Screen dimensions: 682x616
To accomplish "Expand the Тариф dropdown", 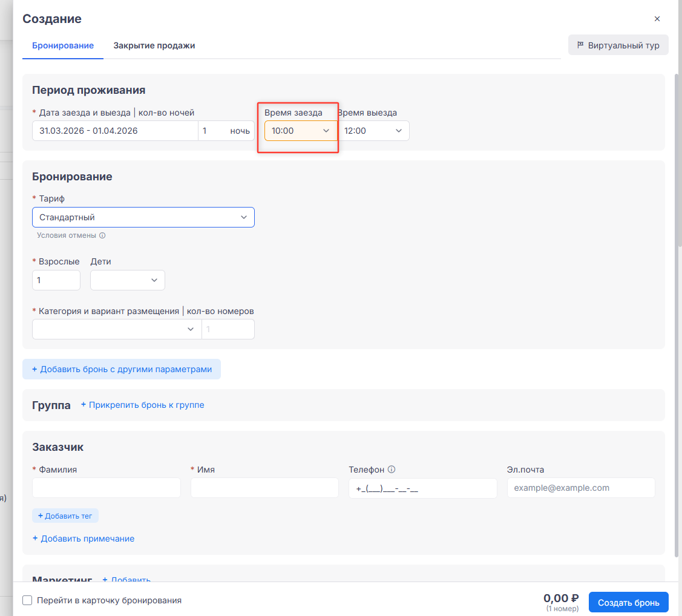I will (x=143, y=217).
